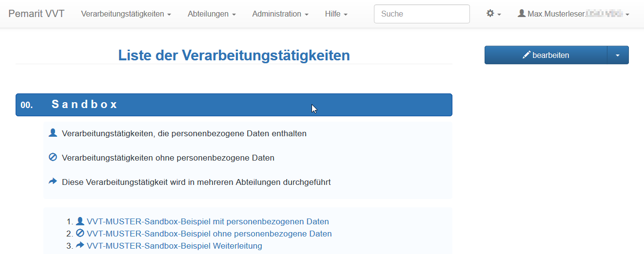Click person icon in legend for personenbezogene Daten
The image size is (644, 254).
pyautogui.click(x=53, y=133)
